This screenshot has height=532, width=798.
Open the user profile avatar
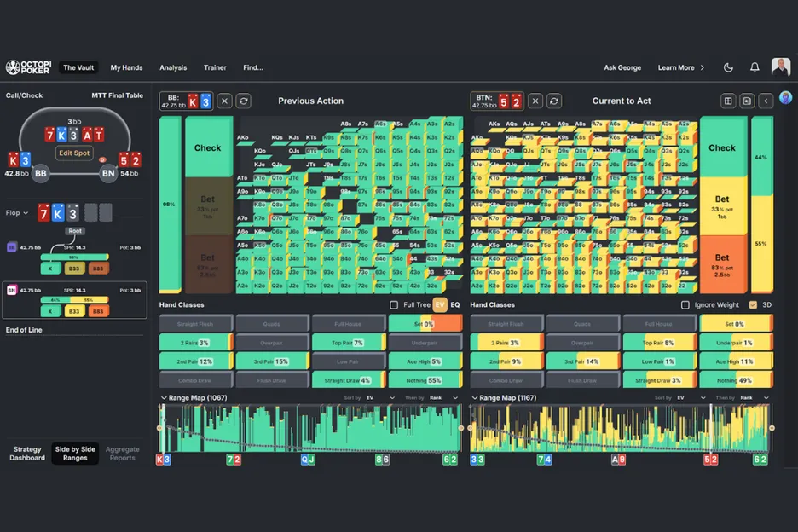pyautogui.click(x=780, y=67)
